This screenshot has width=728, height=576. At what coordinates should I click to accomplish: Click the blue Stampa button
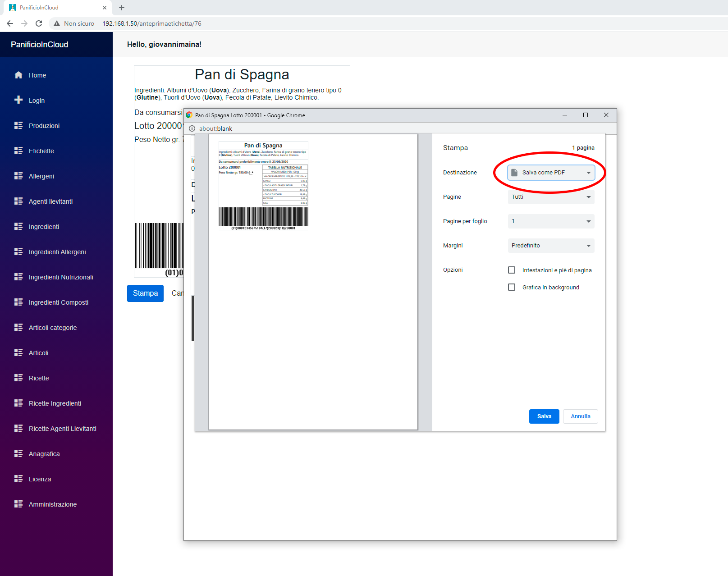tap(145, 293)
